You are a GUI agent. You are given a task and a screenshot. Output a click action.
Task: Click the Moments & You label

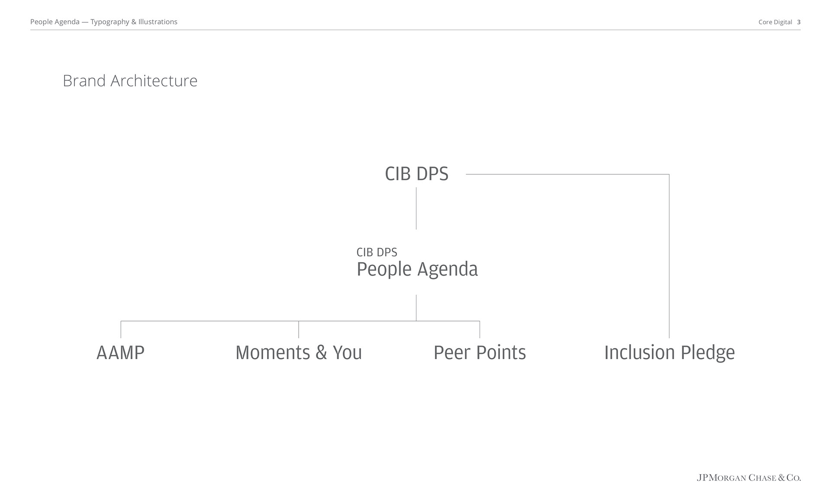[299, 353]
